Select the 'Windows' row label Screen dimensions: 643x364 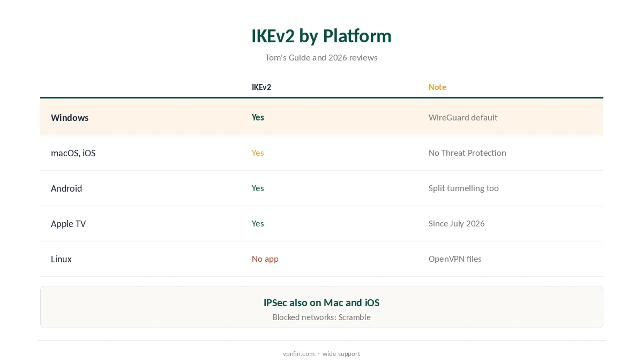pos(70,117)
